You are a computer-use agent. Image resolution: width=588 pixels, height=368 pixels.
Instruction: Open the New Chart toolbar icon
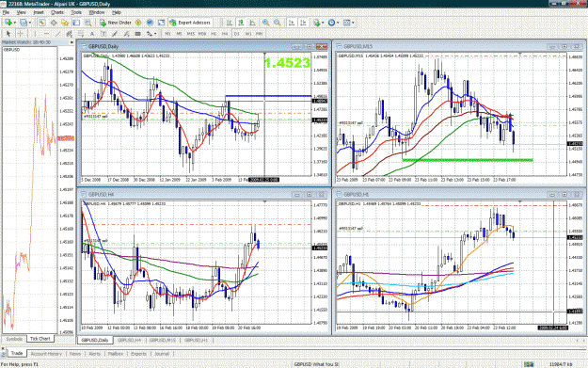point(8,23)
